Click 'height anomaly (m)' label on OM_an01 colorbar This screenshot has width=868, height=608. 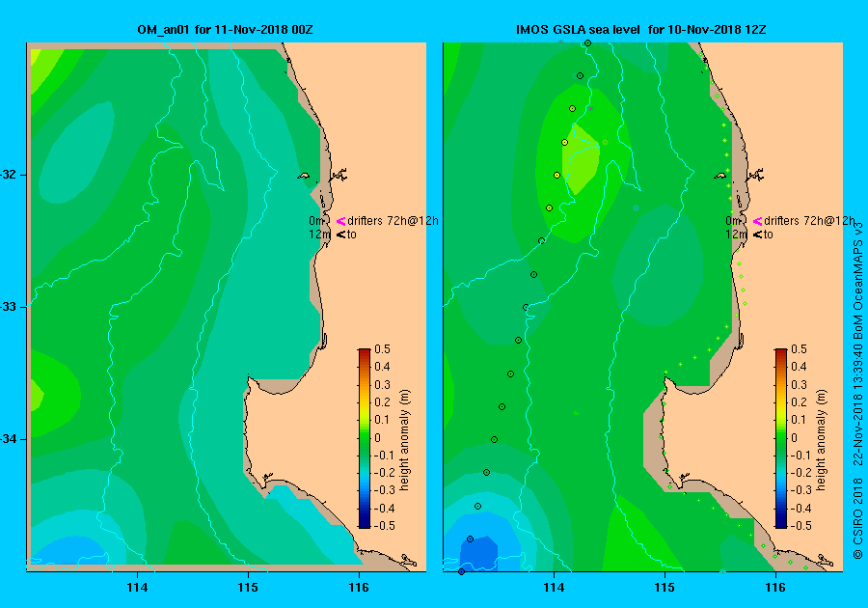tap(405, 440)
